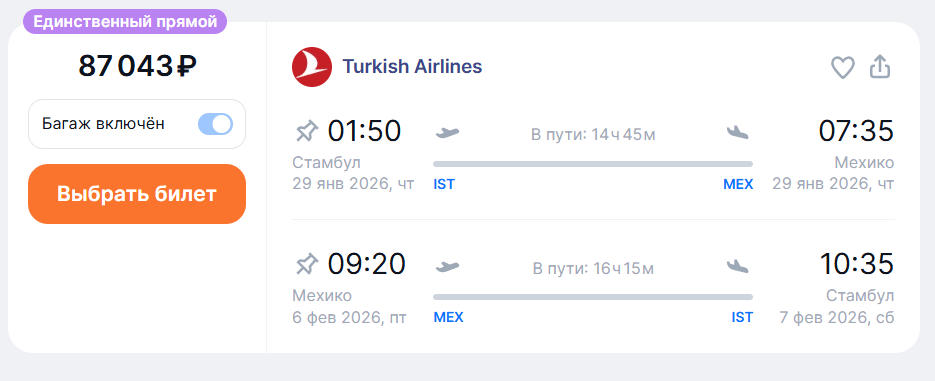This screenshot has height=381, width=935.
Task: Click the Единственный прямой badge
Action: tap(125, 21)
